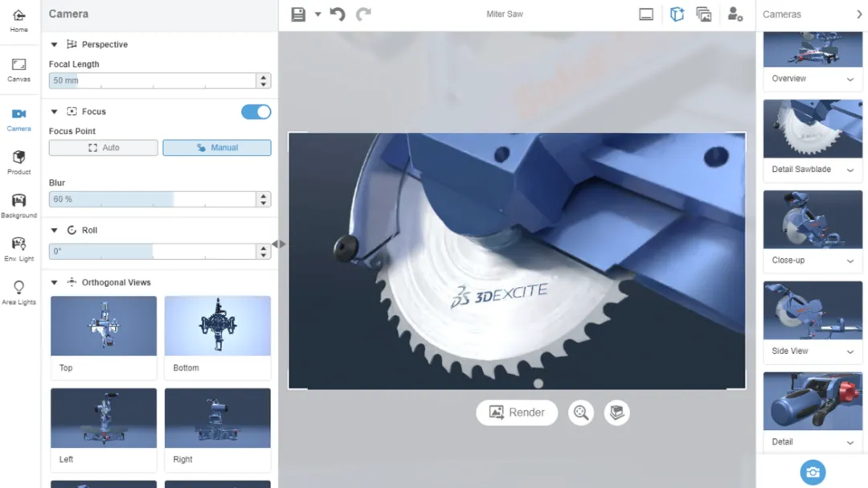
Task: Redo the last undone action
Action: pyautogui.click(x=363, y=14)
